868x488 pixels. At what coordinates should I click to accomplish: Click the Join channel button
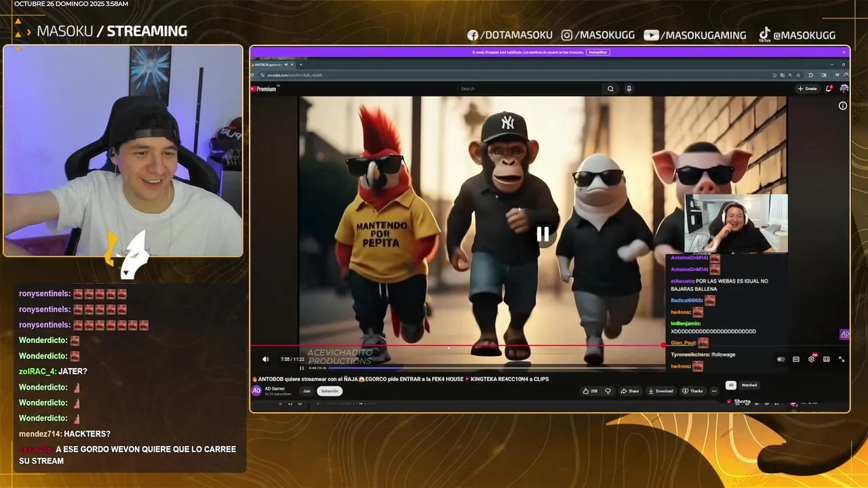307,391
